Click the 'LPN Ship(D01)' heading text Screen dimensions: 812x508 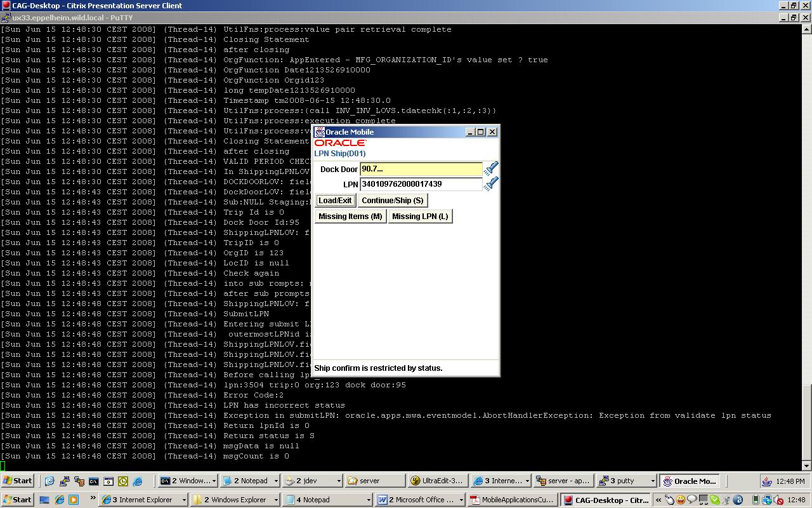coord(340,154)
